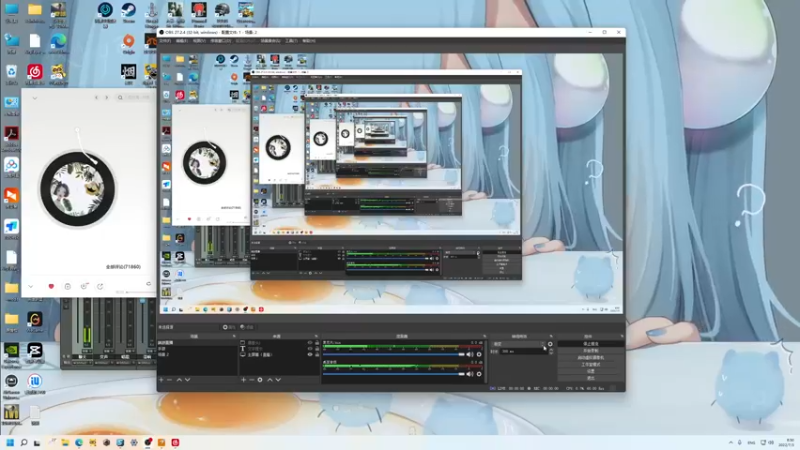
Task: Click share icon in music player
Action: click(100, 286)
